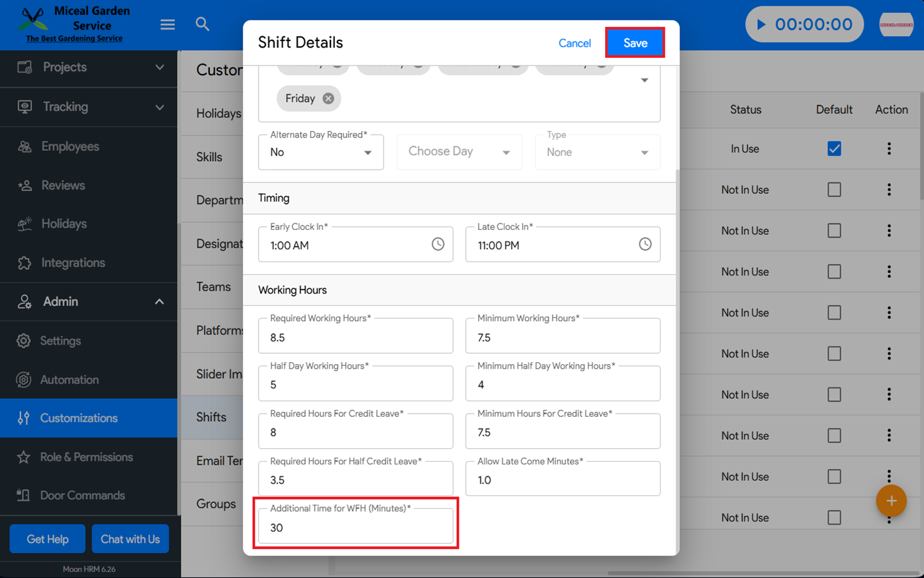The height and width of the screenshot is (578, 924).
Task: Go to Role & Permissions page
Action: pyautogui.click(x=87, y=457)
